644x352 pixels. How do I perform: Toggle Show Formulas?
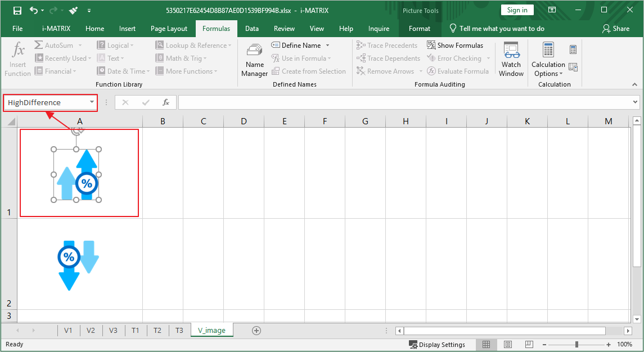pyautogui.click(x=454, y=46)
